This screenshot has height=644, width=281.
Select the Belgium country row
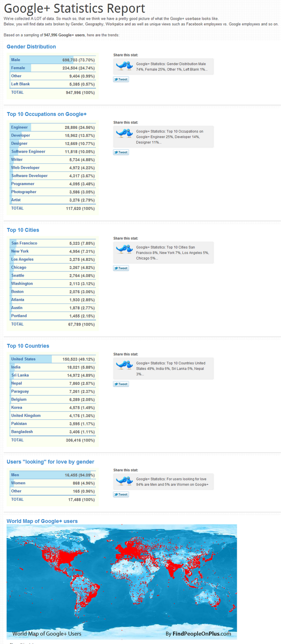click(x=53, y=400)
